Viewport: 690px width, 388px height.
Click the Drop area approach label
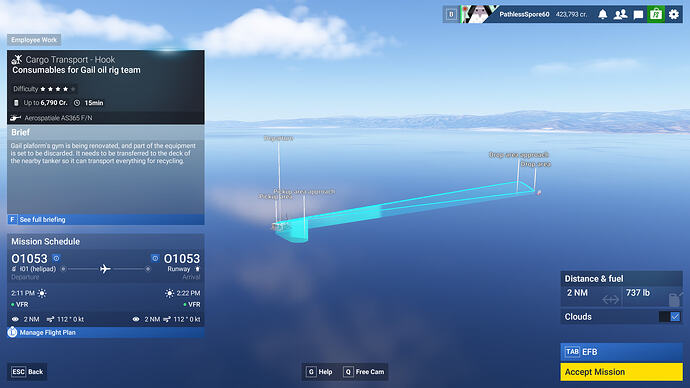[x=518, y=155]
